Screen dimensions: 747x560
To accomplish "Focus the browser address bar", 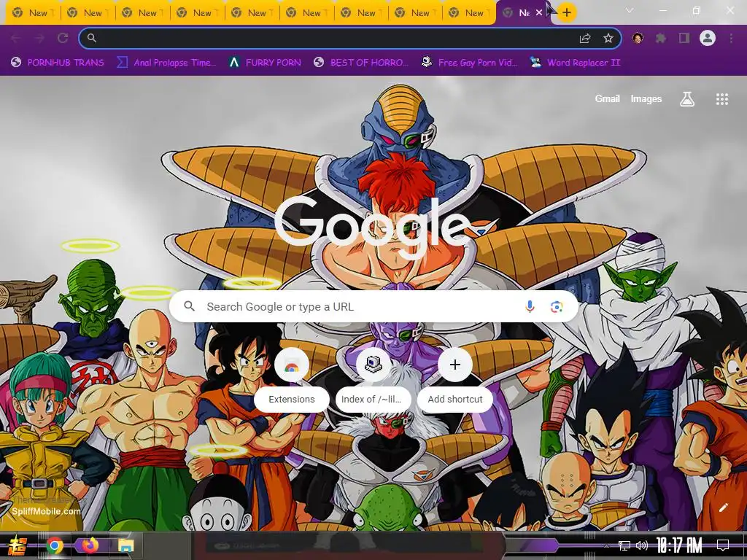I will click(x=350, y=38).
